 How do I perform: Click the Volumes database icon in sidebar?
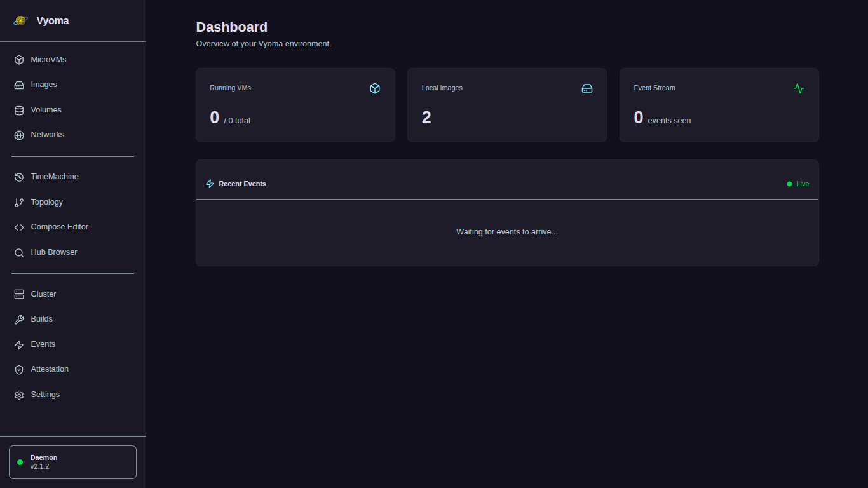pyautogui.click(x=19, y=110)
